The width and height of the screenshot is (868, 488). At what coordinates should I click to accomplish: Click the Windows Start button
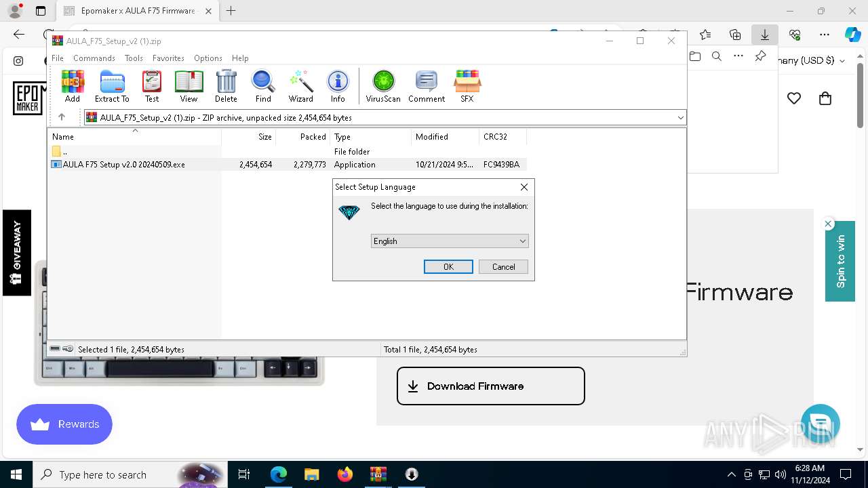pos(16,474)
